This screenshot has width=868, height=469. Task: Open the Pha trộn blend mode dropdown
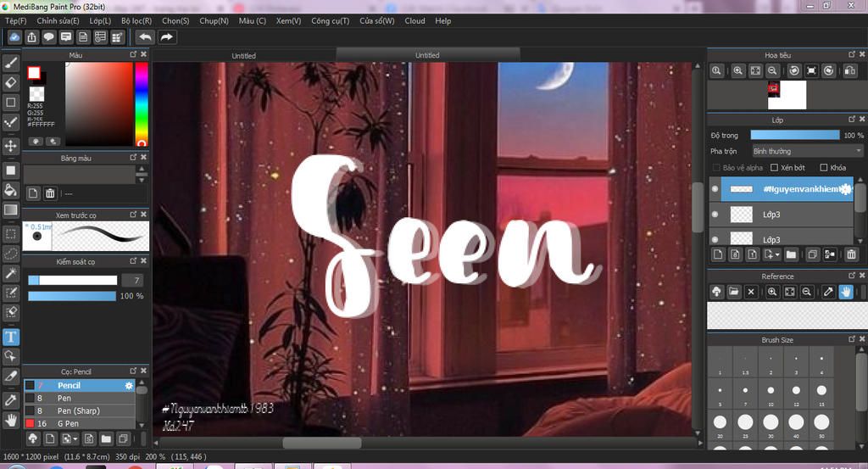click(x=807, y=151)
